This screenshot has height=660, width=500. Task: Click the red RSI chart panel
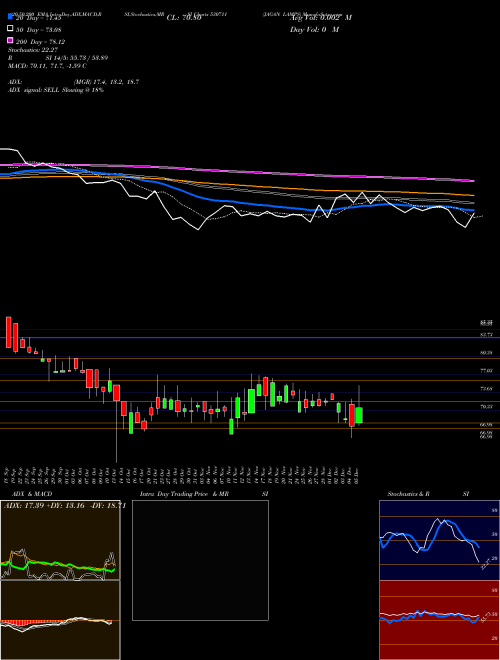(x=439, y=620)
